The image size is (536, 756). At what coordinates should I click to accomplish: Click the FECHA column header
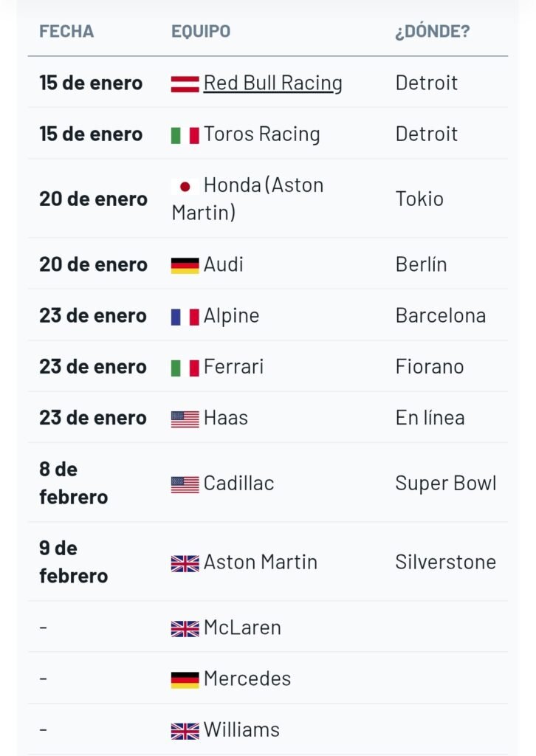pos(66,32)
